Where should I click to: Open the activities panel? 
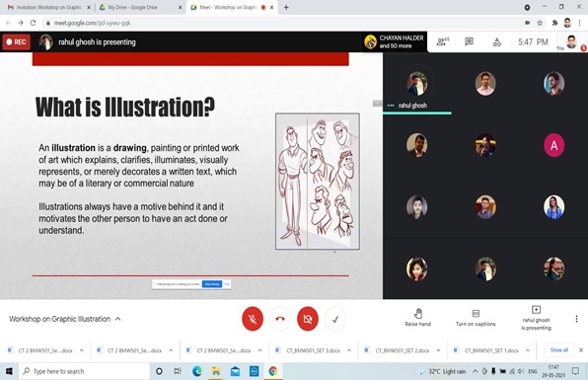tap(497, 42)
